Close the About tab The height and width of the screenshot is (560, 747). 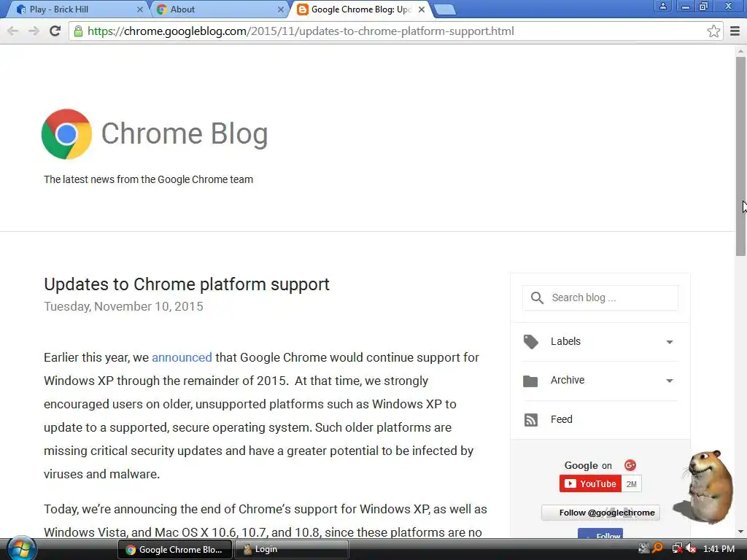tap(281, 9)
